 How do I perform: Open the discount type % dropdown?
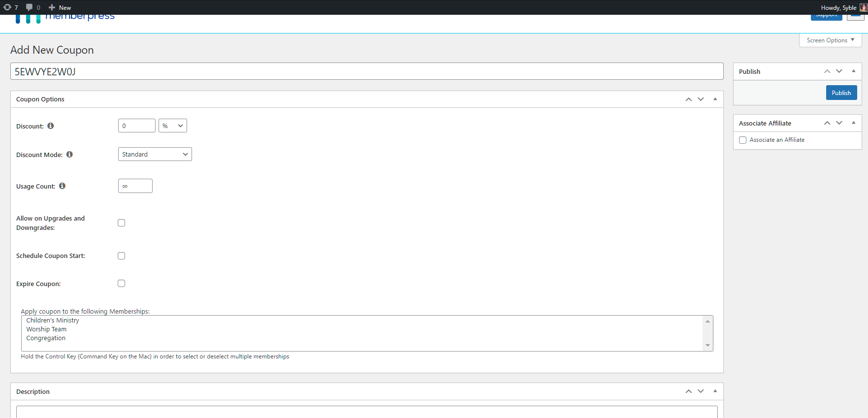[172, 126]
